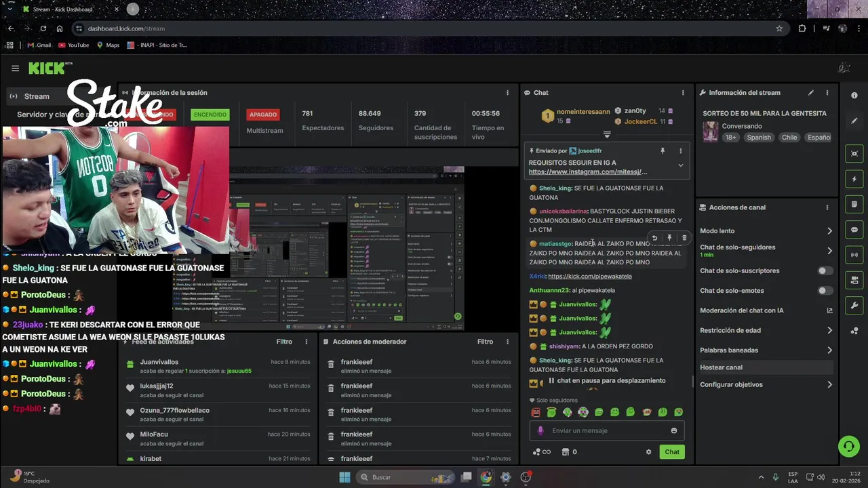
Task: Open the Filtro dropdown in Acciones de moderador
Action: [x=485, y=342]
